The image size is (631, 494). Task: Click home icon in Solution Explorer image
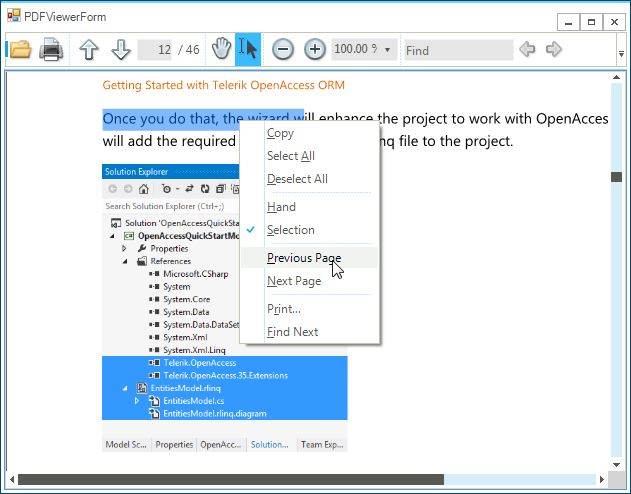coord(144,189)
